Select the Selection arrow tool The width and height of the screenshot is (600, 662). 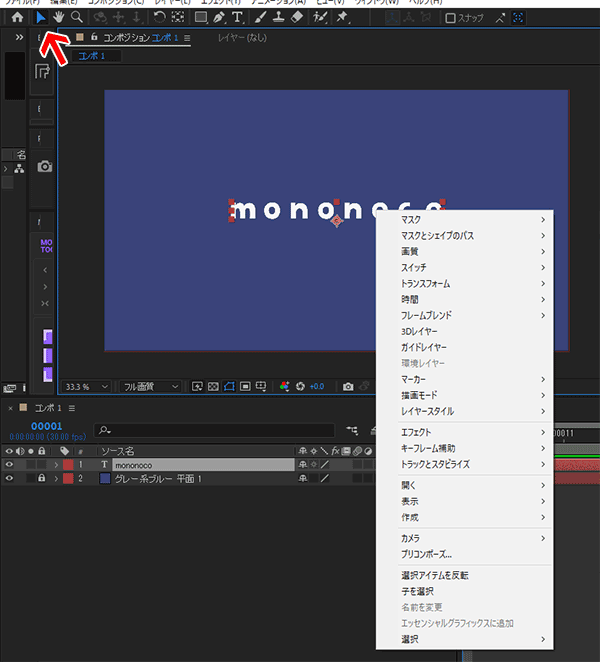click(40, 17)
